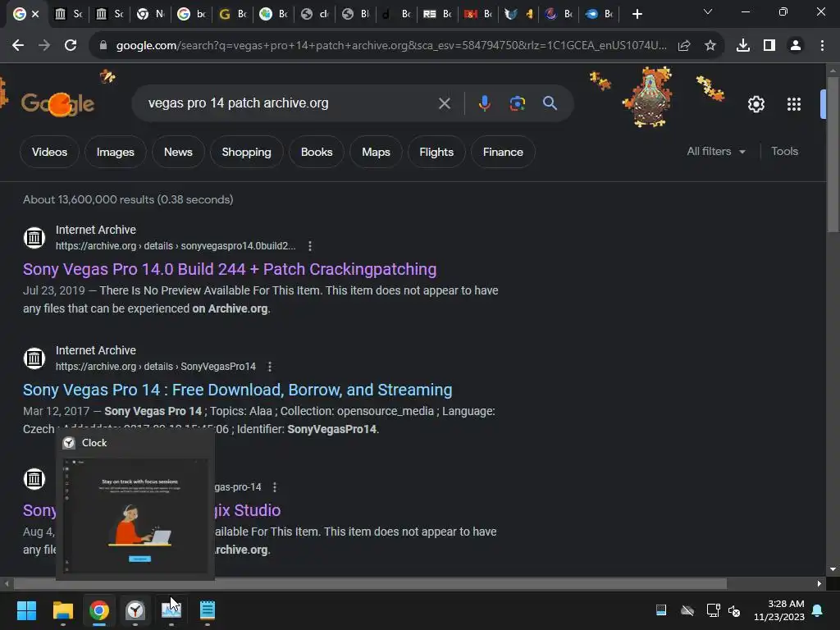
Task: Open the Chrome profile icon
Action: click(796, 46)
